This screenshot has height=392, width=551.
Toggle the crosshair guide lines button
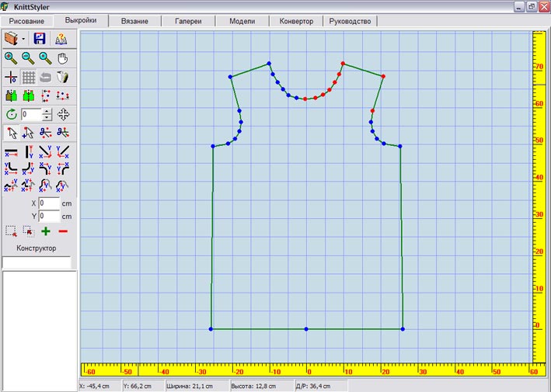pyautogui.click(x=12, y=78)
